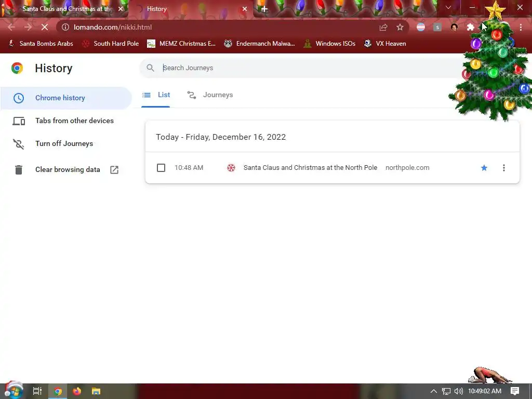Open the volume tray icon
Image resolution: width=532 pixels, height=399 pixels.
pos(458,391)
